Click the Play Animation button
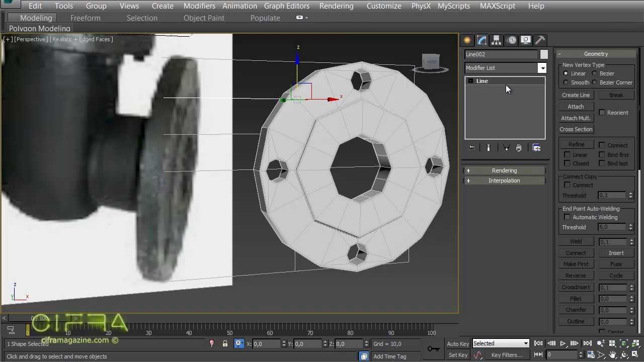The width and height of the screenshot is (644, 362). pyautogui.click(x=563, y=344)
